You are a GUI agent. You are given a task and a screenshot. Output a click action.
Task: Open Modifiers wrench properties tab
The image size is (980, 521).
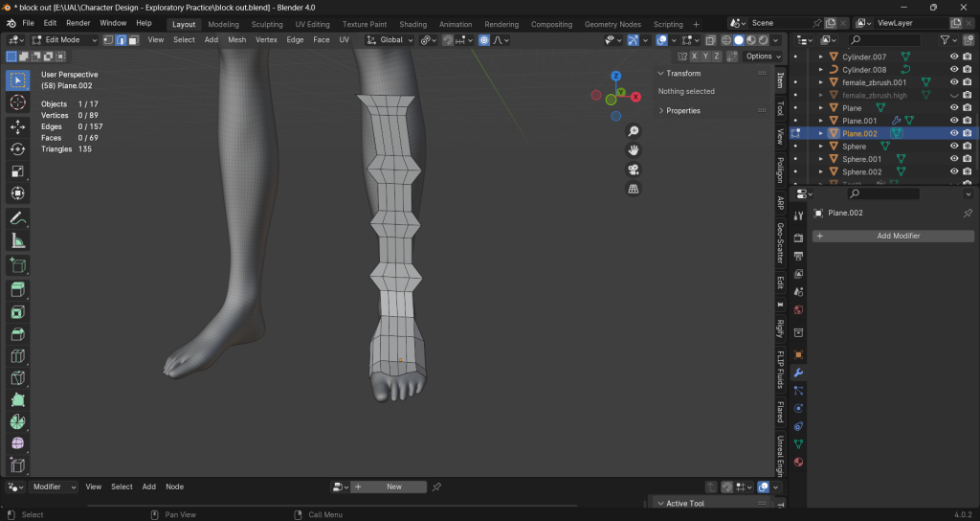[x=798, y=373]
